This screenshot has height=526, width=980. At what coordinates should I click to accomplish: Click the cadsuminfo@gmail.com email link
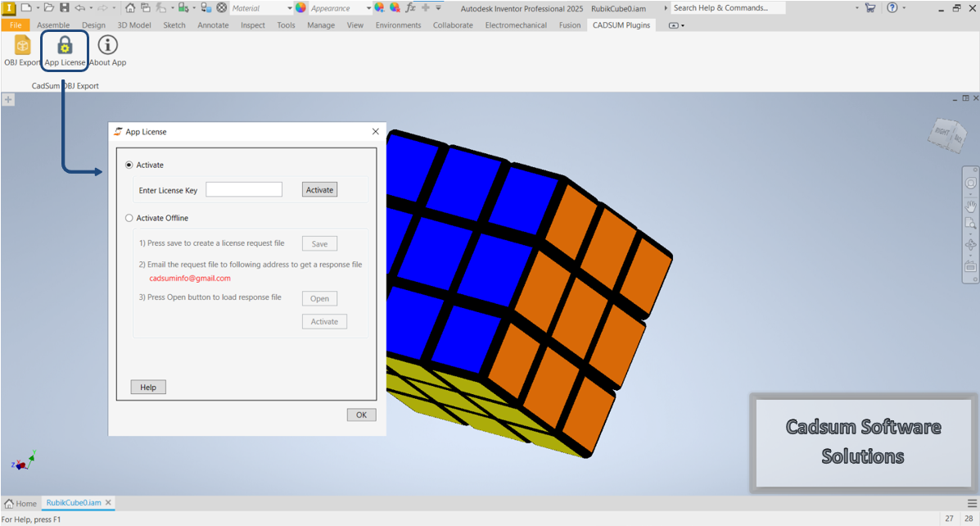(x=190, y=279)
